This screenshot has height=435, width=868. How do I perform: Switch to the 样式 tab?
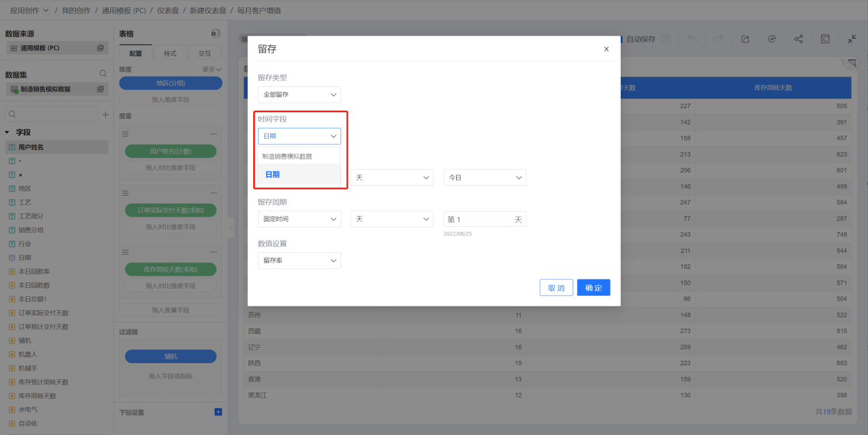(x=171, y=53)
